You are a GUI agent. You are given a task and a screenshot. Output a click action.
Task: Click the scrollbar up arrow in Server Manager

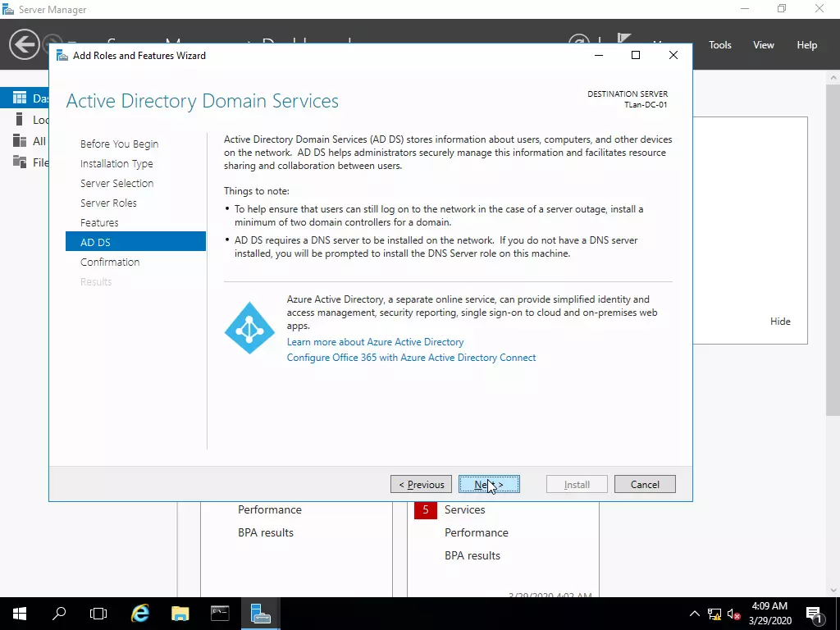pyautogui.click(x=833, y=77)
